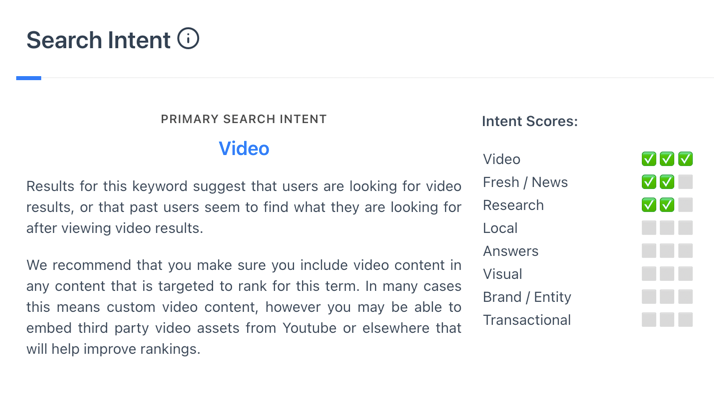Click last gray box in Transactional row

point(685,320)
